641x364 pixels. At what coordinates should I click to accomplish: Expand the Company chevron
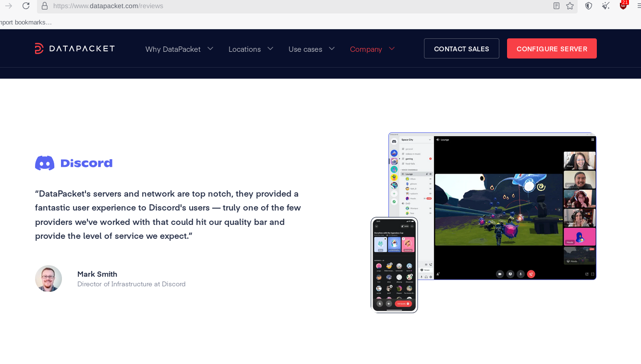click(x=392, y=48)
